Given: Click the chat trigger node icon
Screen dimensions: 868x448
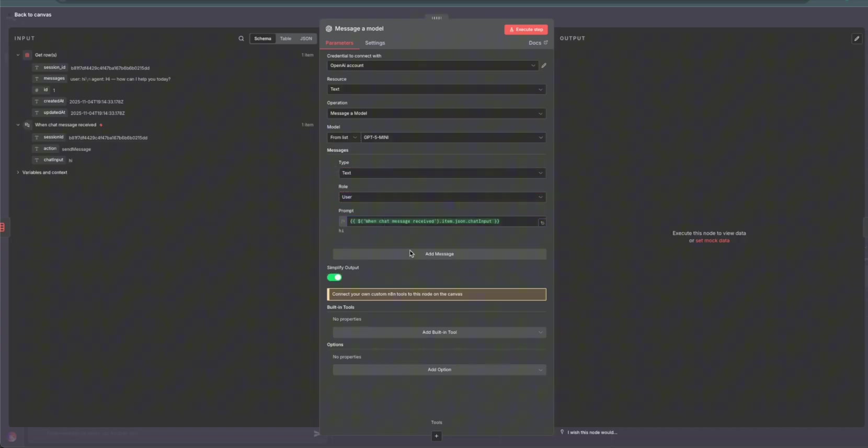Looking at the screenshot, I should pos(27,125).
